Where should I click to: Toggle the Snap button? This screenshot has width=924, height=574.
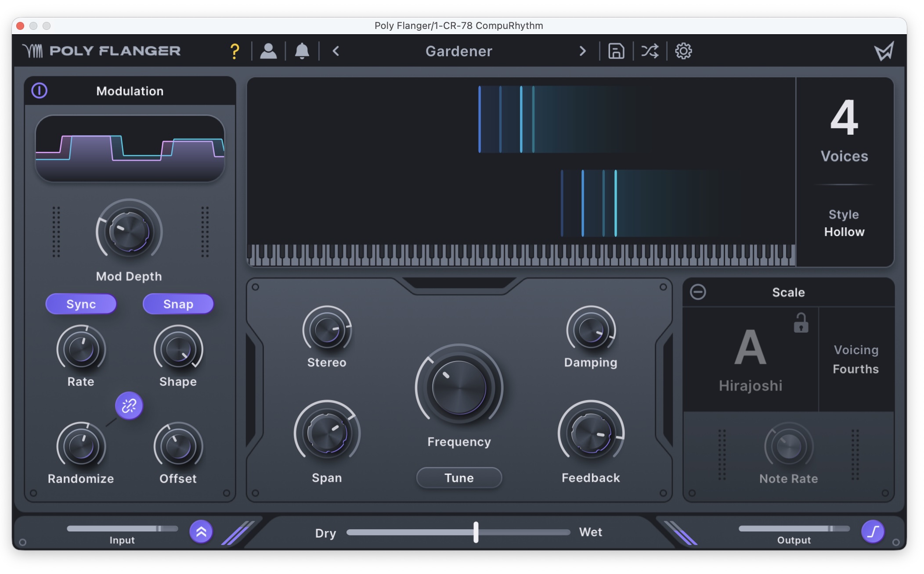[178, 304]
